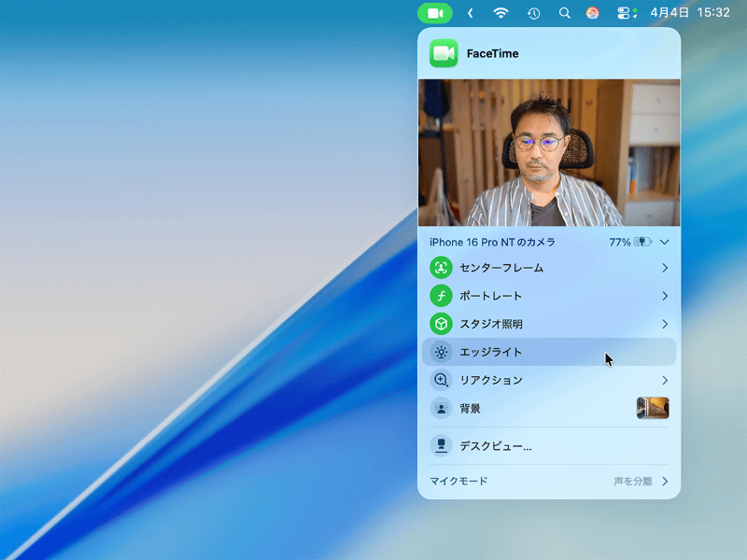
Task: Click the green FaceTime camera menu bar icon
Action: pos(435,13)
